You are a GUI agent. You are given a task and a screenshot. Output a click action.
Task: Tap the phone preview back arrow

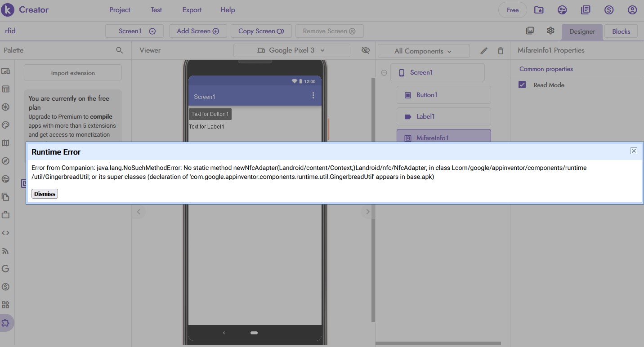pos(224,333)
